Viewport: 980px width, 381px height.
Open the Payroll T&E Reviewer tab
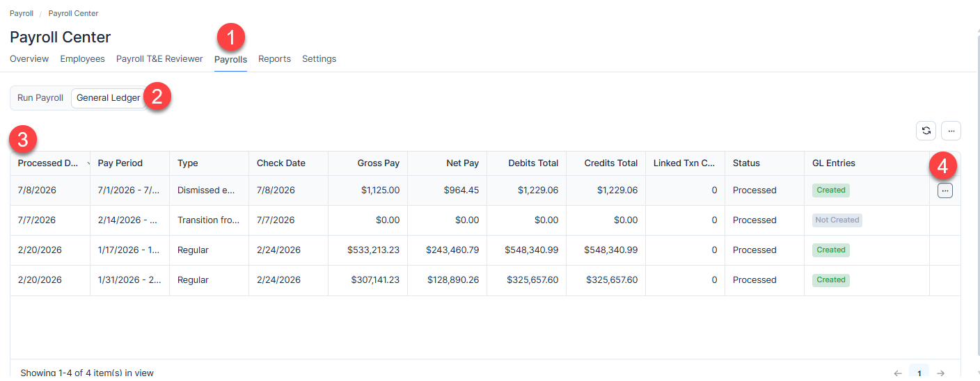point(159,59)
